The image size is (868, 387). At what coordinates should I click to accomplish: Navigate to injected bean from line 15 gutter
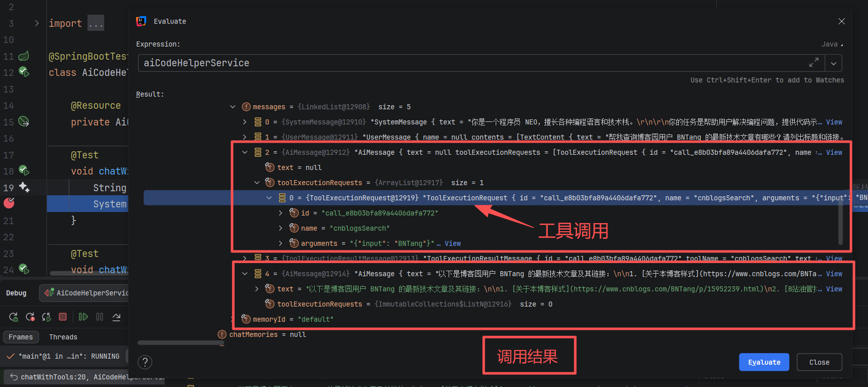tap(24, 121)
